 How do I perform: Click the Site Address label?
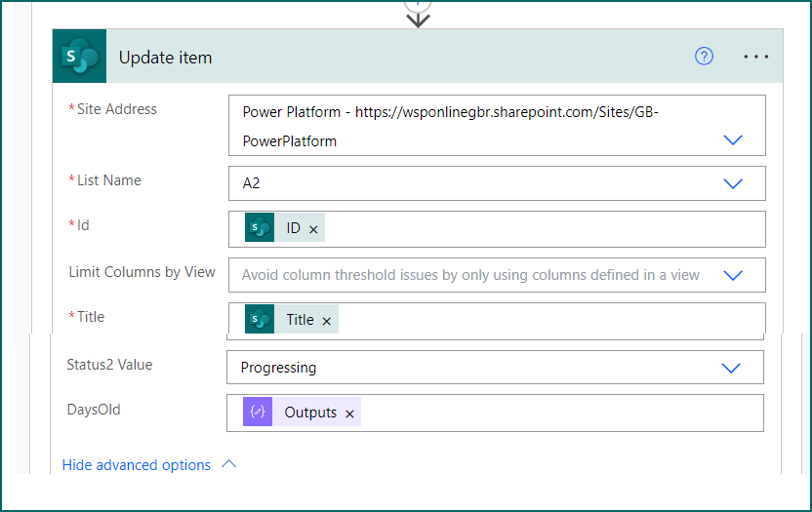pyautogui.click(x=116, y=109)
